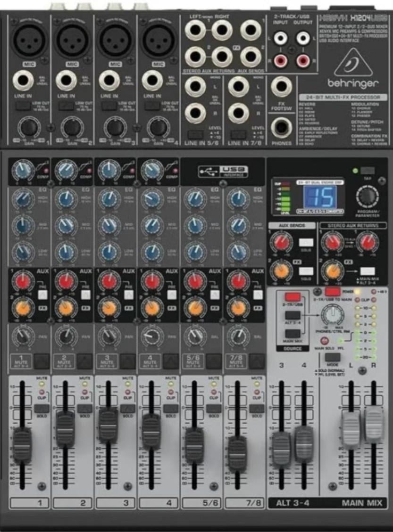Solo channel 7/8 with its SOLO button

click(x=257, y=409)
